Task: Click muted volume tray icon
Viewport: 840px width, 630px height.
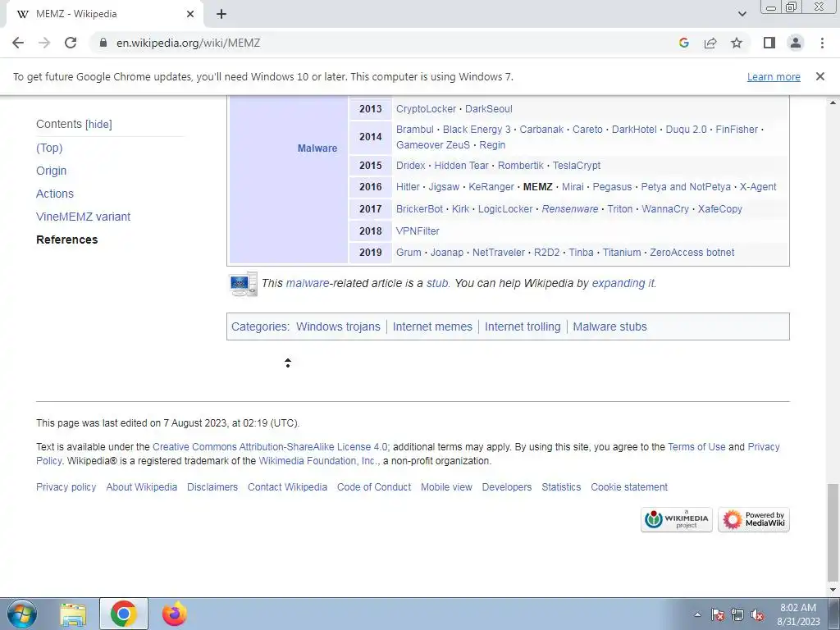Action: [757, 615]
